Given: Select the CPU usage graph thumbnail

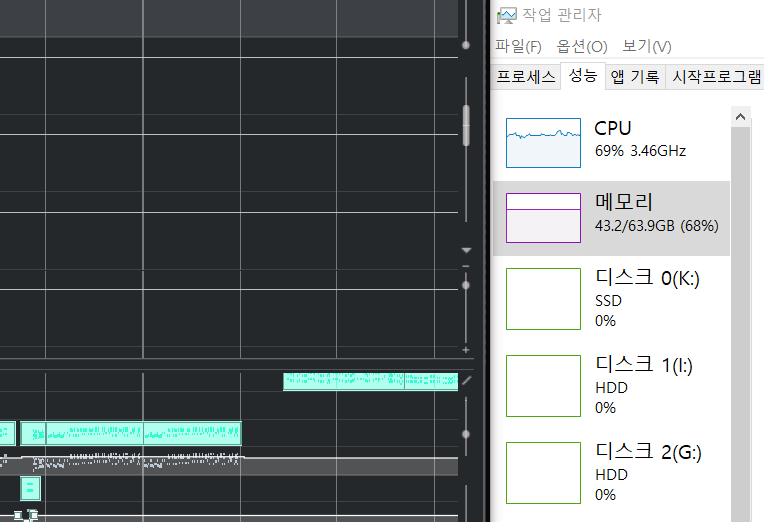Looking at the screenshot, I should coord(543,142).
